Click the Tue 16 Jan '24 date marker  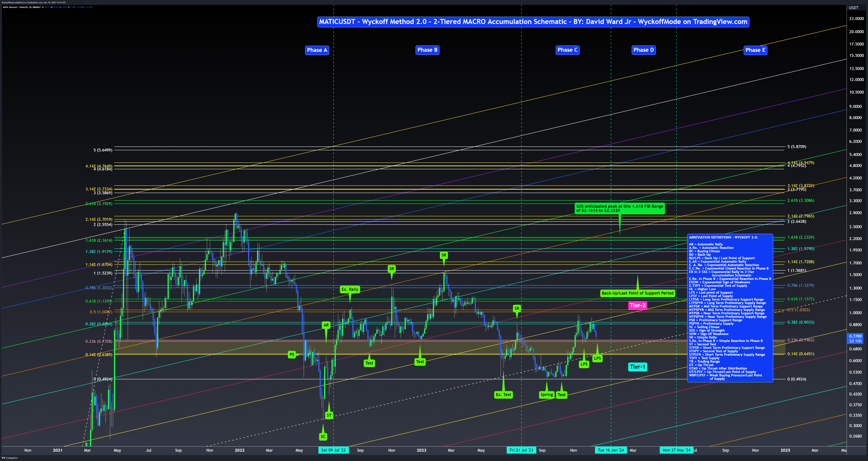611,450
